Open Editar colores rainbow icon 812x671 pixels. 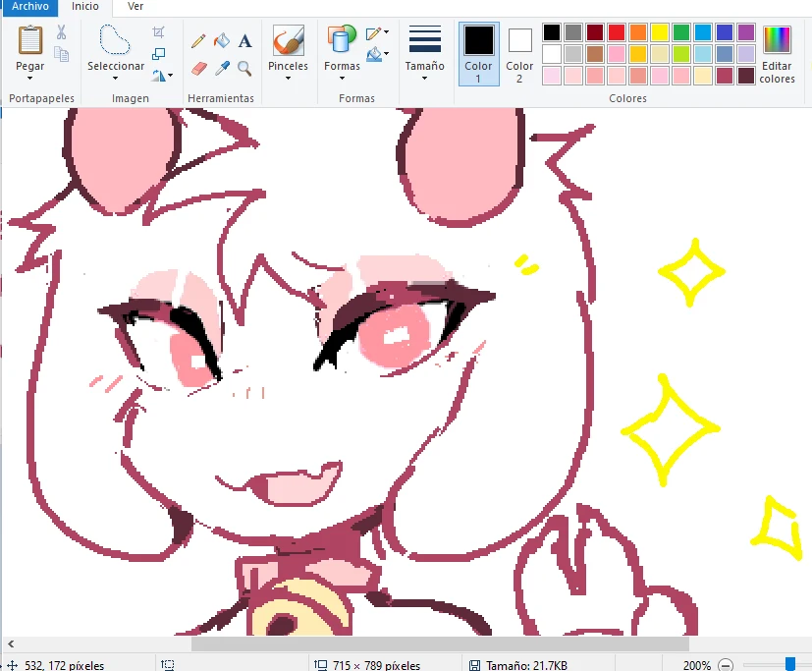tap(777, 40)
